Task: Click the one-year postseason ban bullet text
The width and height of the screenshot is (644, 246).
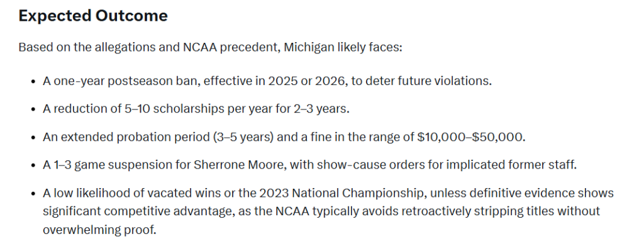Action: coord(267,81)
